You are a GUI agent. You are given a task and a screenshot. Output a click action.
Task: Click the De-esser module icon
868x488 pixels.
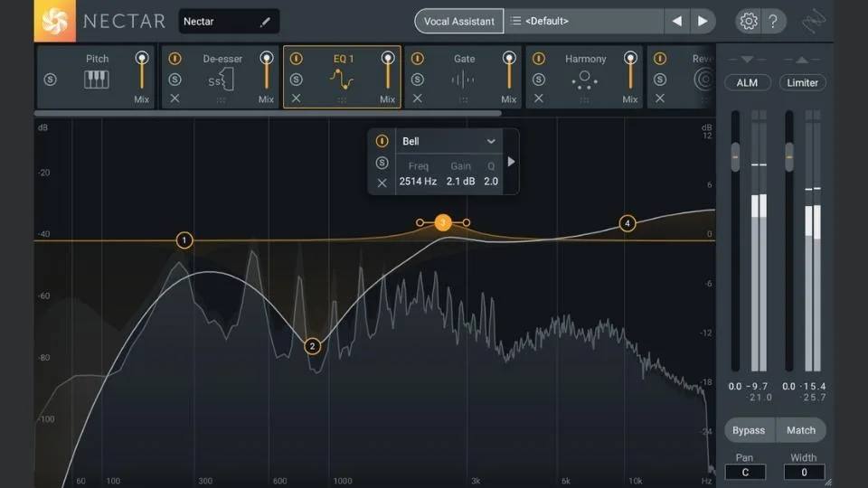click(x=222, y=80)
